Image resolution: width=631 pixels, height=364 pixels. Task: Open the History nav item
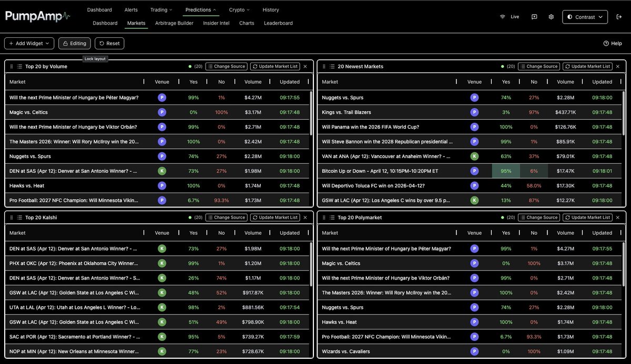pyautogui.click(x=271, y=9)
